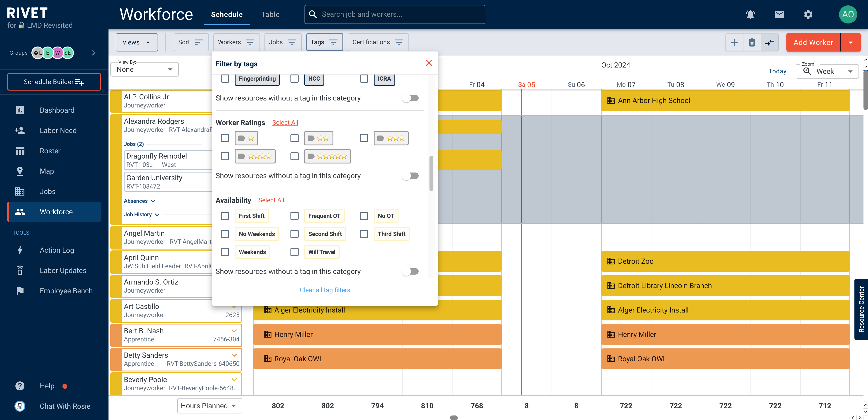Screen dimensions: 868x420
Task: Click the trash delete icon in toolbar
Action: tap(752, 42)
